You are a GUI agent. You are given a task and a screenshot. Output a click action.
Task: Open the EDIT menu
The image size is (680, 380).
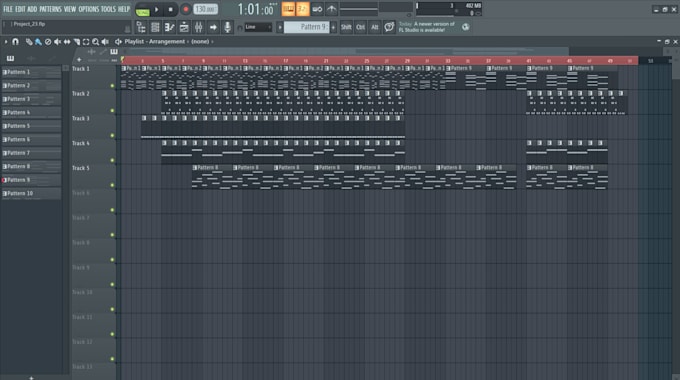(x=20, y=9)
